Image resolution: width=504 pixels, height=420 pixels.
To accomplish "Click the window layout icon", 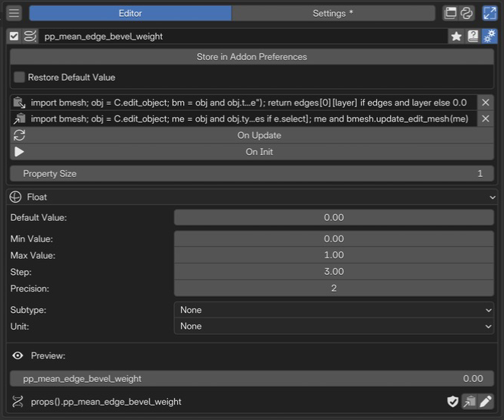I will pyautogui.click(x=450, y=13).
